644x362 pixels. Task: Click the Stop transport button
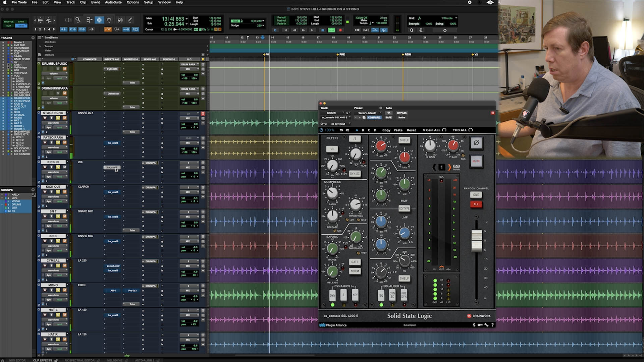coord(323,30)
